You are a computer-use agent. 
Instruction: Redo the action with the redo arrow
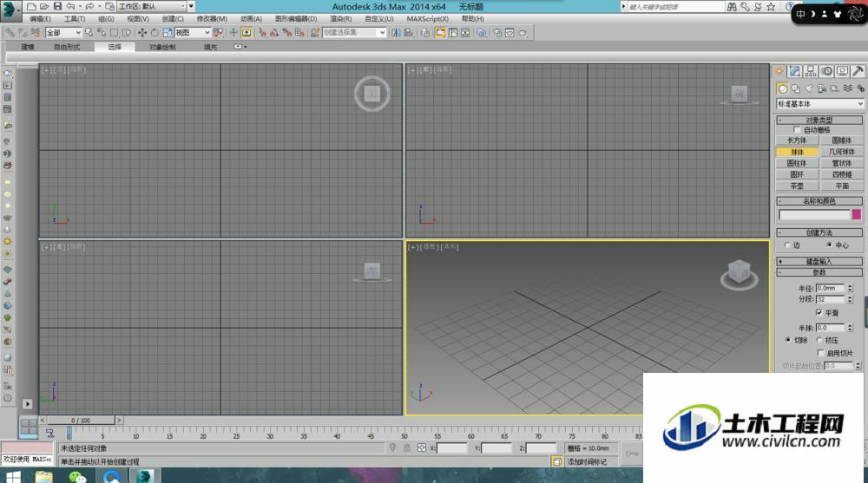coord(89,7)
